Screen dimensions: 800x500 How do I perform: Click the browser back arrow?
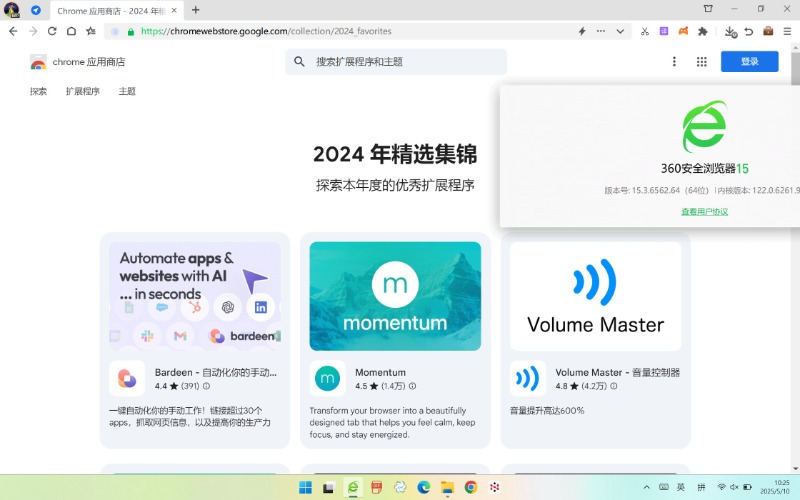coord(13,31)
